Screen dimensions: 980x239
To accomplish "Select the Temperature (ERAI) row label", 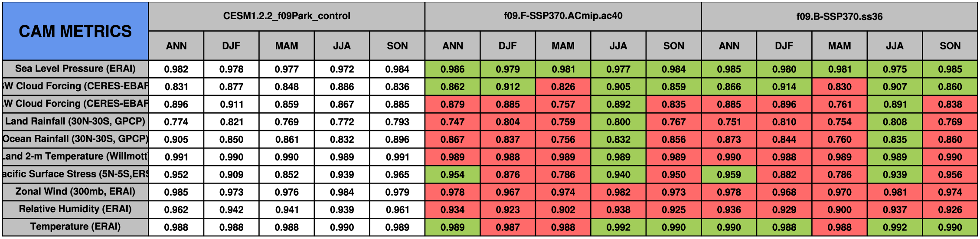I will tap(75, 227).
